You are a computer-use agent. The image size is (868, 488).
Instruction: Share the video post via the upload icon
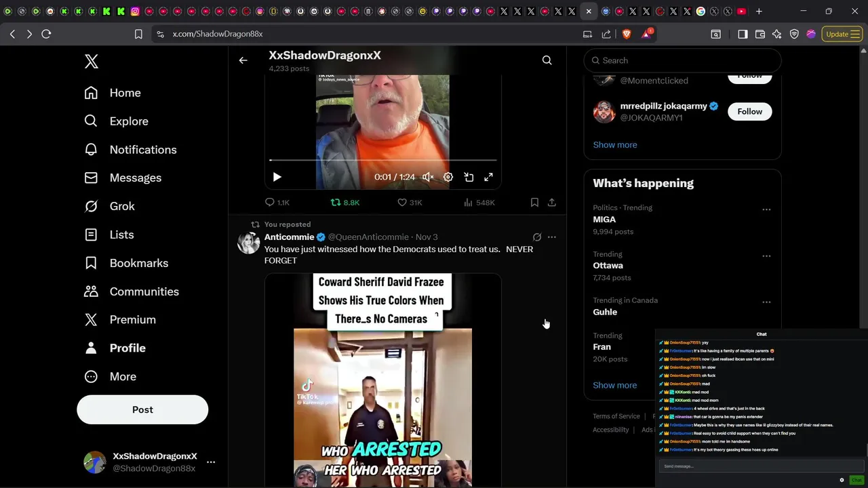[x=552, y=202]
